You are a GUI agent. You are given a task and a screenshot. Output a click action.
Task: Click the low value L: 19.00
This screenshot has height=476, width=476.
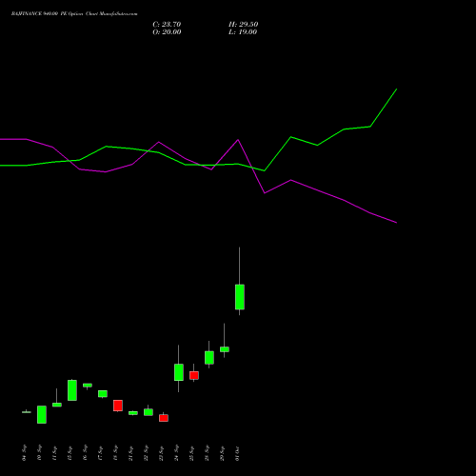243,32
